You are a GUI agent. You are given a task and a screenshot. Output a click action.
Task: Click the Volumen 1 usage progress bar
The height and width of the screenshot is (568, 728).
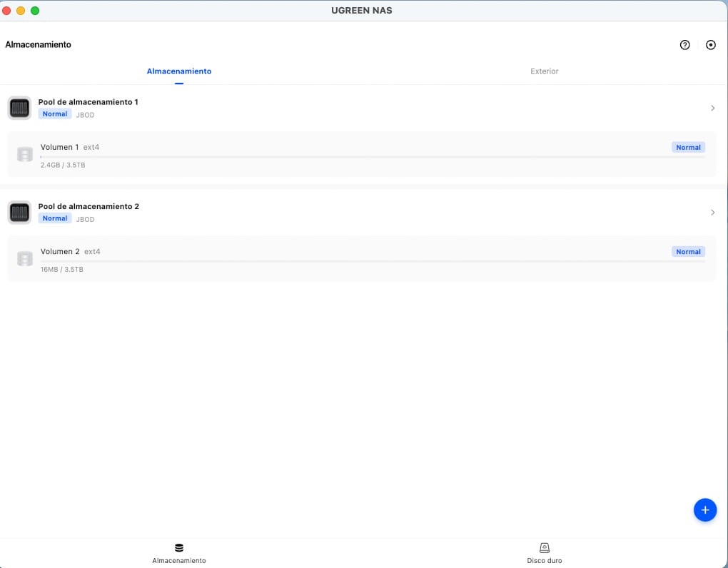pos(371,156)
